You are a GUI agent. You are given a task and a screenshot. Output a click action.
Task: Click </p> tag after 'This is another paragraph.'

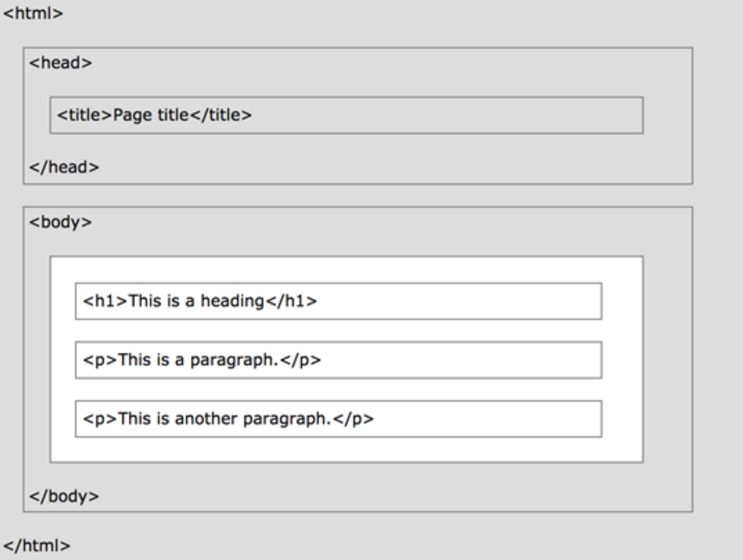tap(353, 419)
